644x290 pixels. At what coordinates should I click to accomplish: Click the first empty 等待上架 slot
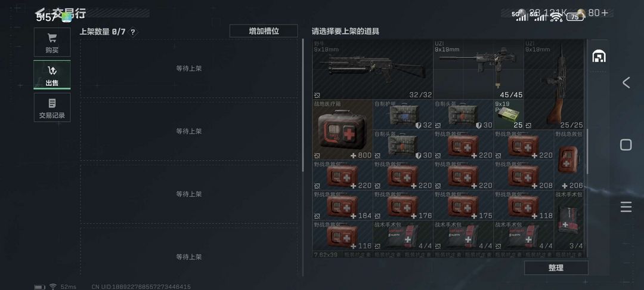(x=189, y=69)
